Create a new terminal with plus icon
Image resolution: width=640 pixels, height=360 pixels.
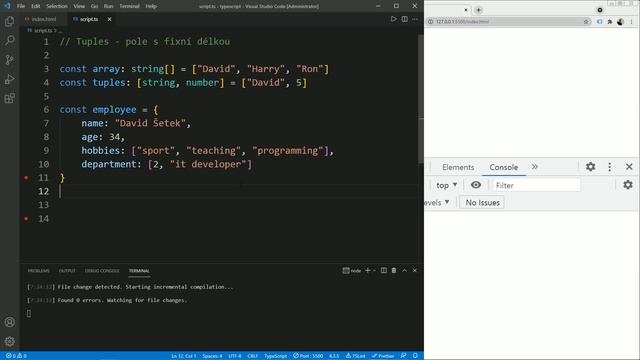click(367, 271)
